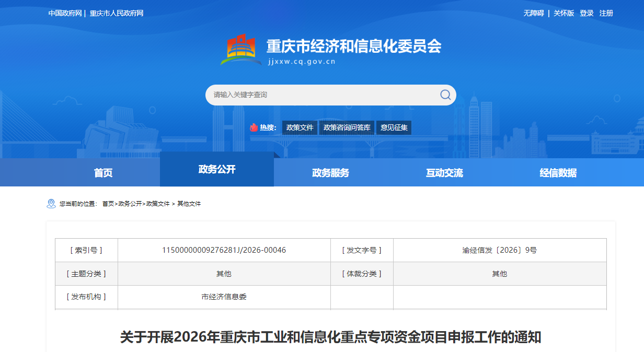
Task: Click the 登录 login link
Action: [586, 13]
